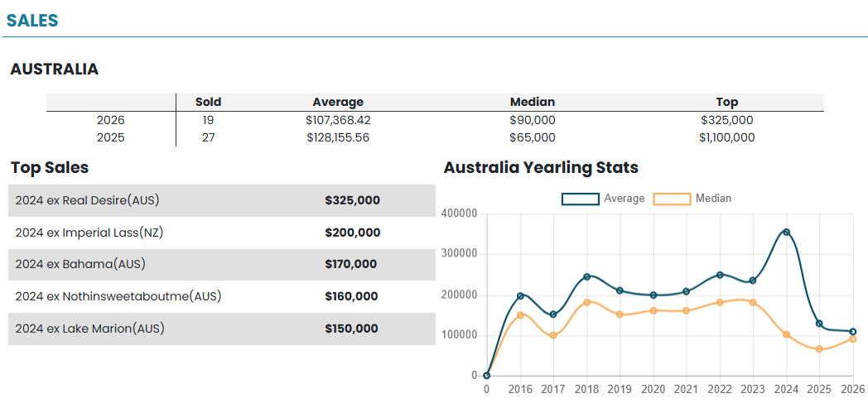Click the Sold column header

(x=208, y=102)
